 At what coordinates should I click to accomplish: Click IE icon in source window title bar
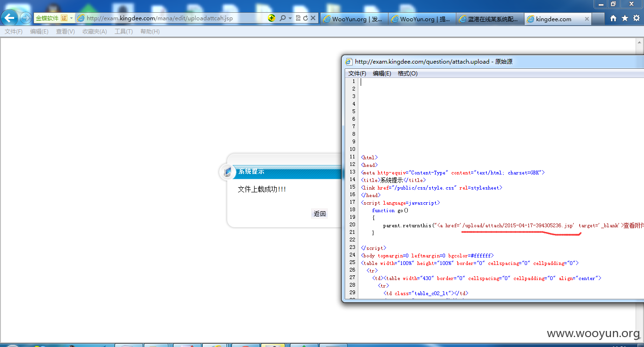349,61
